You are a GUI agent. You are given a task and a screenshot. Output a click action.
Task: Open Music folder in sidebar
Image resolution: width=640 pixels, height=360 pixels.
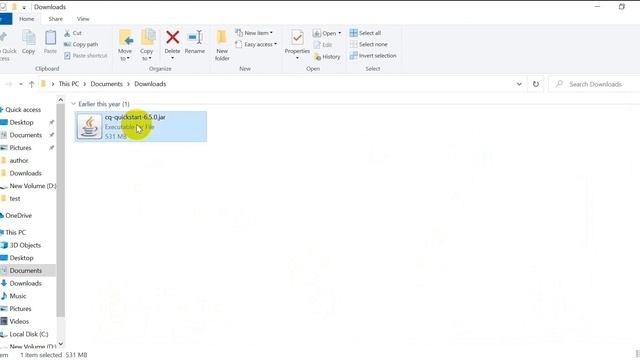pyautogui.click(x=18, y=296)
